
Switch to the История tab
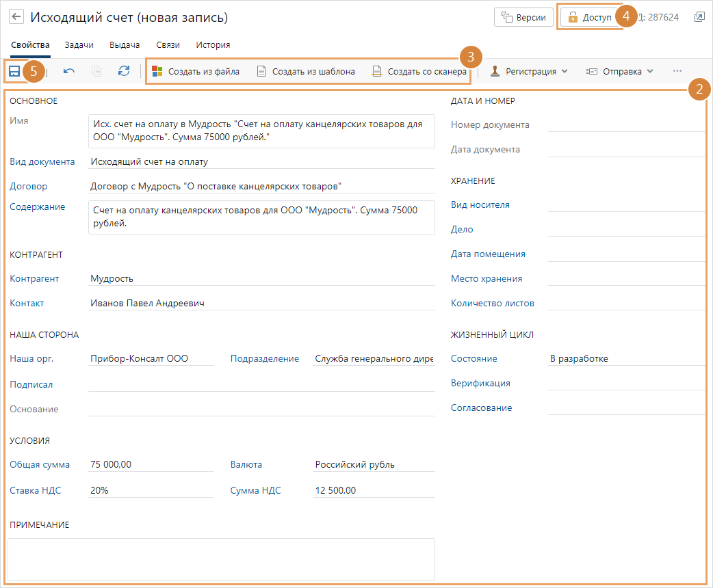click(213, 45)
